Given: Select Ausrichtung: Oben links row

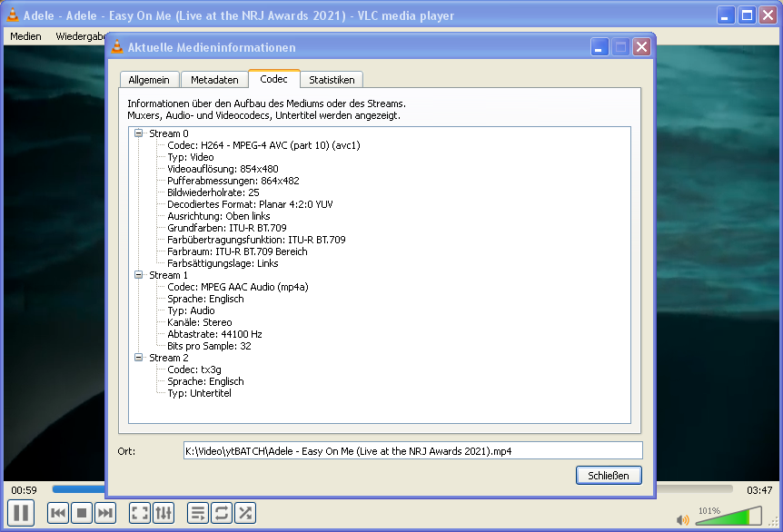Looking at the screenshot, I should click(x=219, y=216).
